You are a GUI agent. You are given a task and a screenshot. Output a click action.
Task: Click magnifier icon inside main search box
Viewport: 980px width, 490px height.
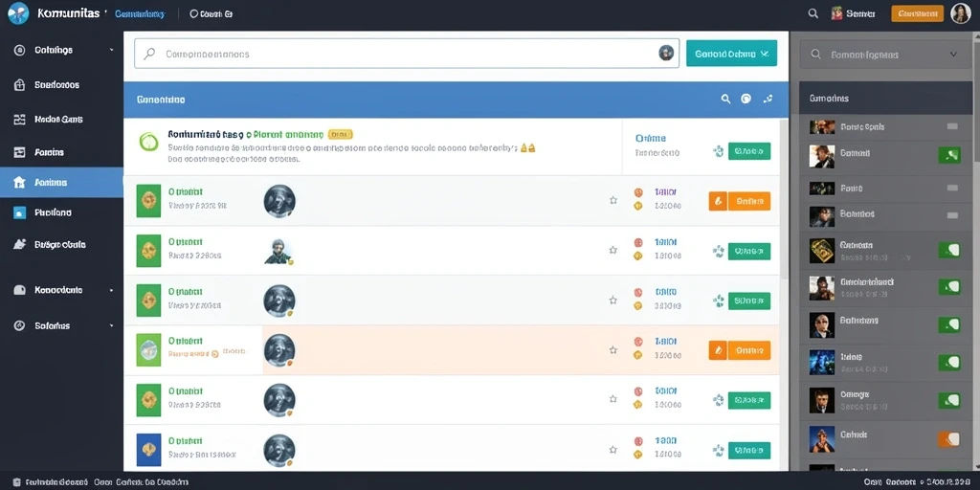(149, 54)
